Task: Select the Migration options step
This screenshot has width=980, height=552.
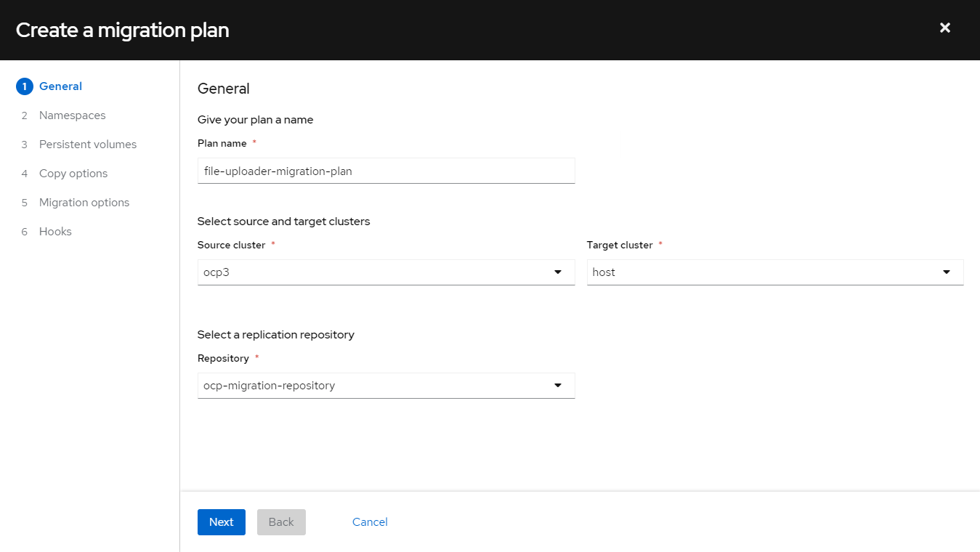Action: click(84, 202)
